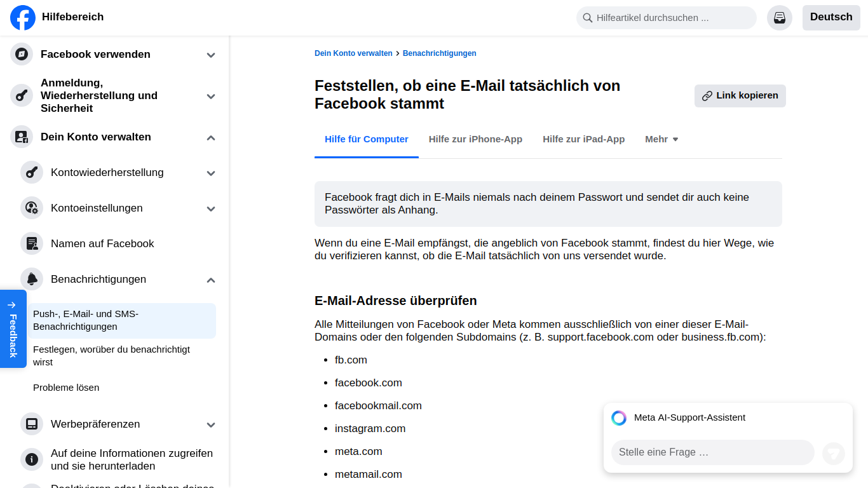Expand Anmeldung, Wiederherstellung und Sicherheit chevron
This screenshot has width=868, height=488.
(211, 97)
